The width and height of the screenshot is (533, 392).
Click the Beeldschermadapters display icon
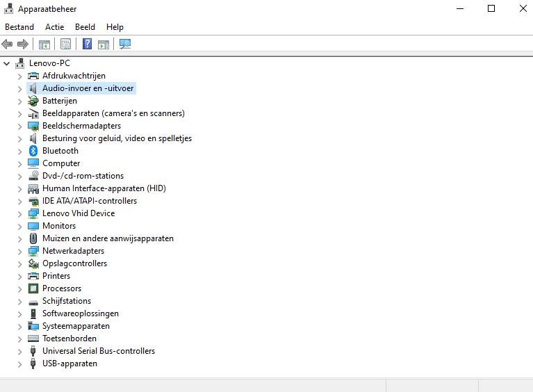click(x=33, y=126)
